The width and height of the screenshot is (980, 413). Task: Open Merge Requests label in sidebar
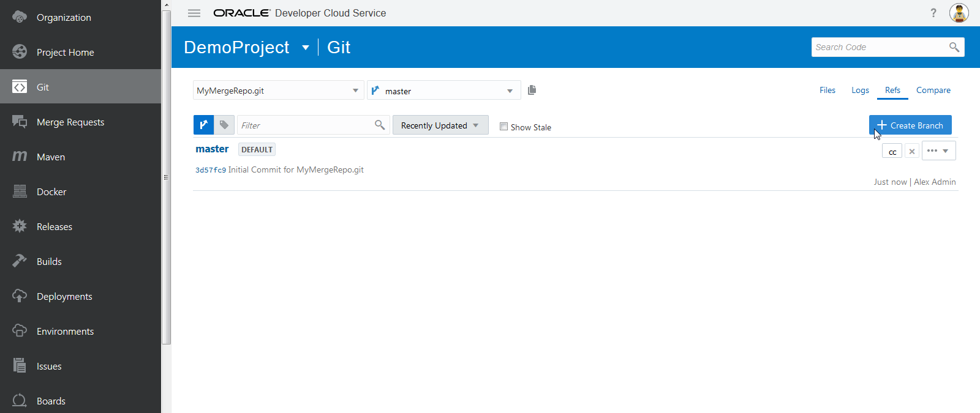70,122
